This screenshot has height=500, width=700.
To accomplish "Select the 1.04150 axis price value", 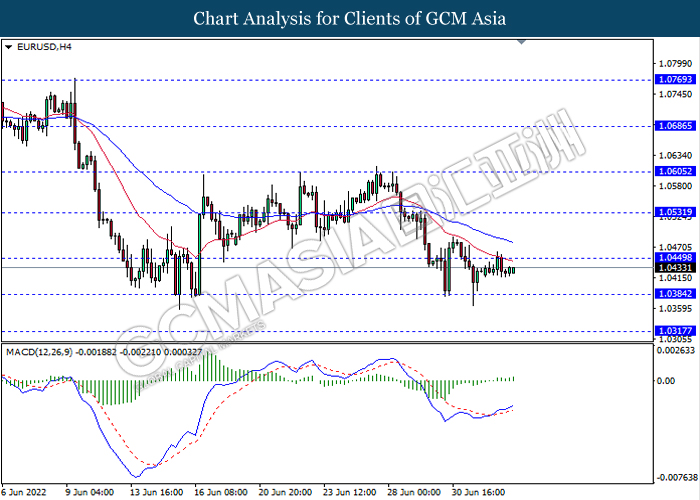I will 675,278.
